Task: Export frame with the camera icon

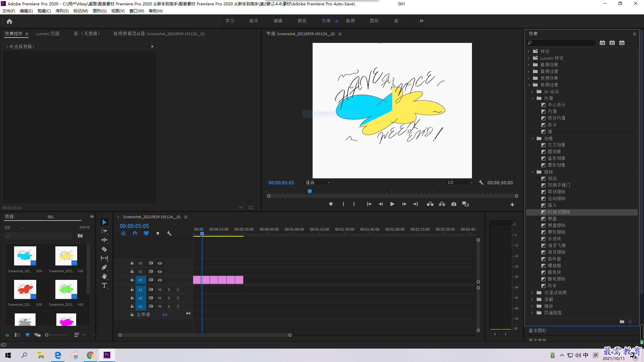Action: (453, 204)
